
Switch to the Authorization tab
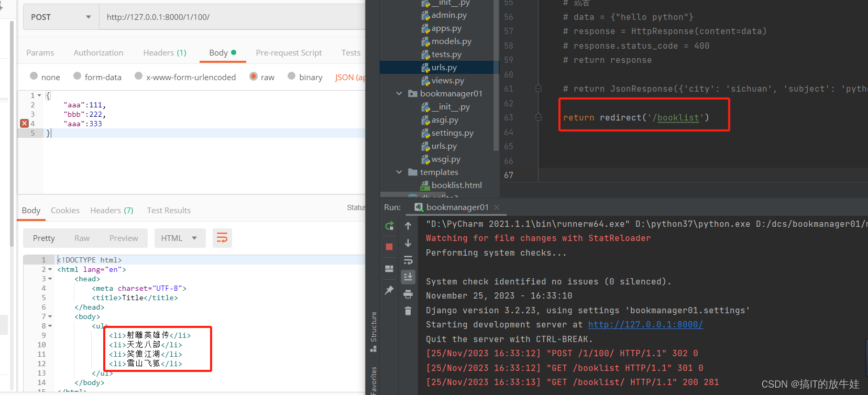pos(98,53)
